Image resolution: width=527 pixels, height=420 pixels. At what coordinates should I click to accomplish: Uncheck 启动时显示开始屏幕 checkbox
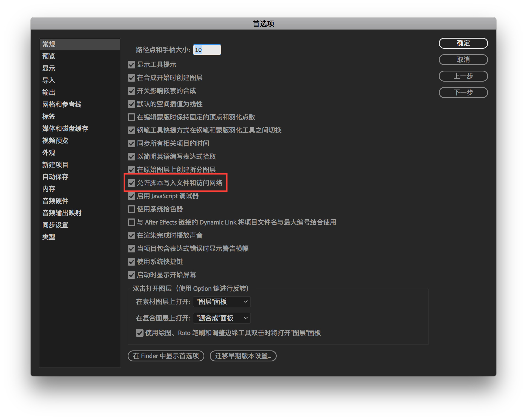131,275
